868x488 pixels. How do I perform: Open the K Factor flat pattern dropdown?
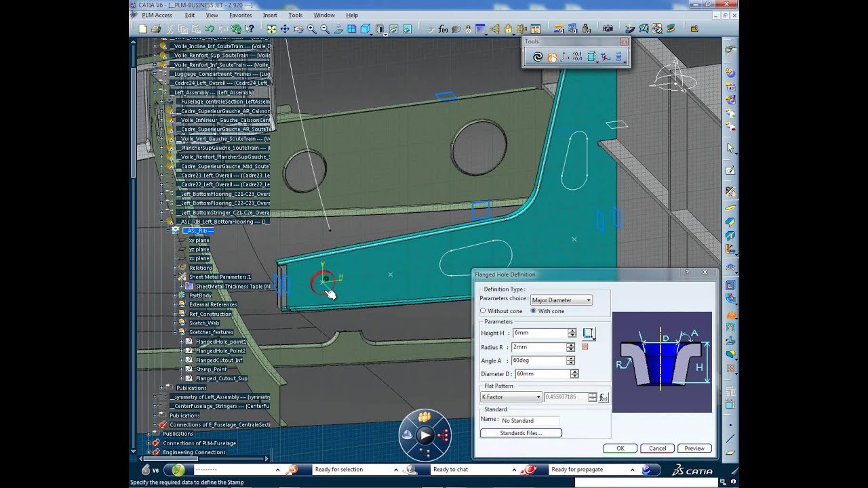click(511, 397)
